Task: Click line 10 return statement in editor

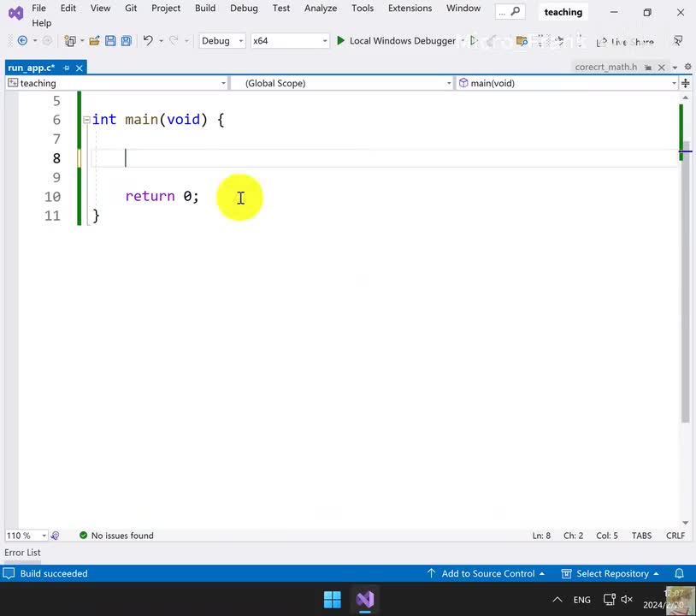Action: click(162, 196)
